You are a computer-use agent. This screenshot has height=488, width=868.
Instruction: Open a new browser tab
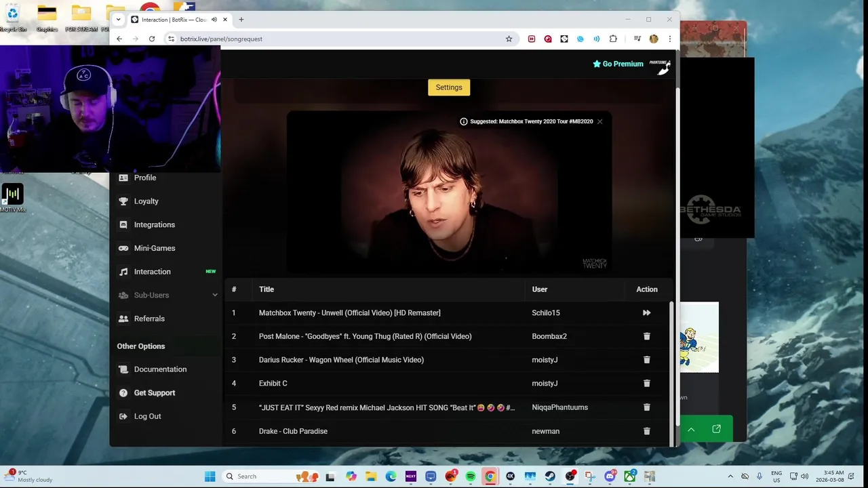tap(241, 20)
